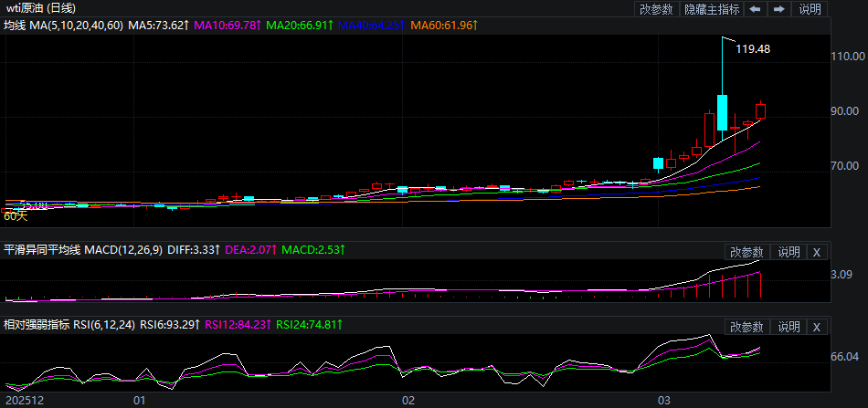Click the left arrow navigation icon
This screenshot has height=408, width=868.
coord(756,9)
